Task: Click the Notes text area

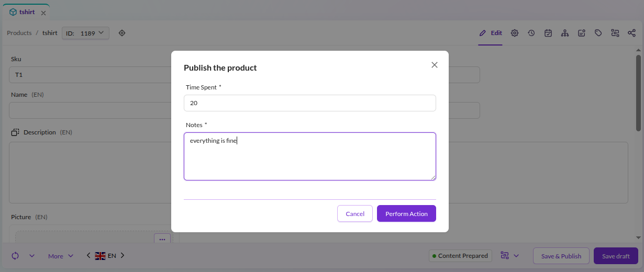Action: 310,156
